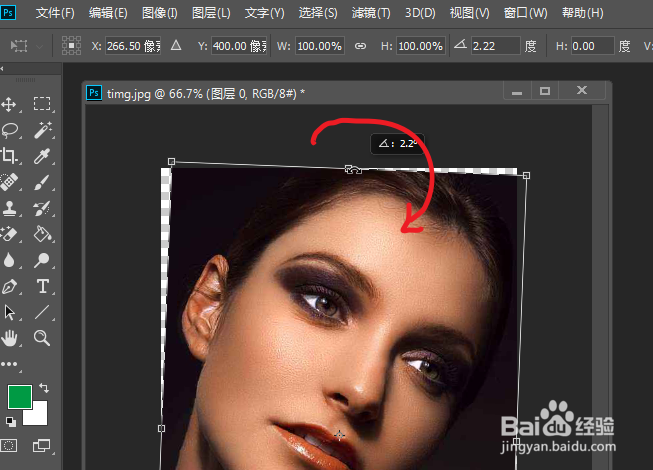Select the Line tool
Image resolution: width=653 pixels, height=470 pixels.
[42, 312]
